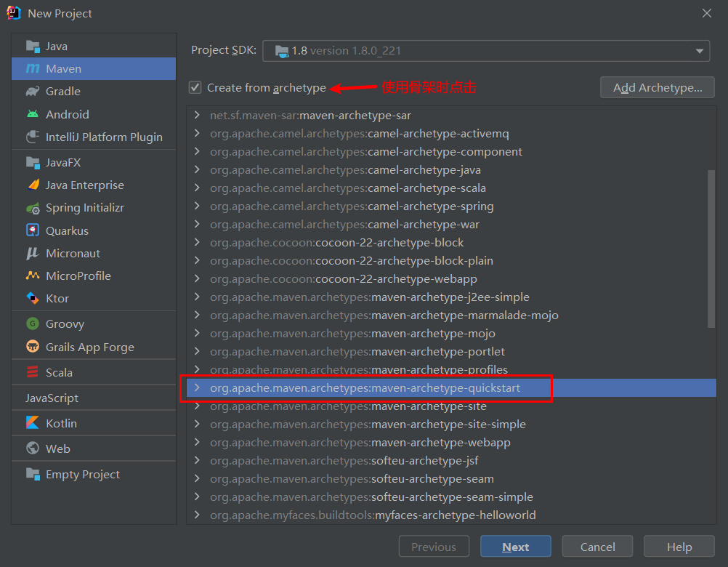Click the Quarkus icon
The height and width of the screenshot is (567, 728).
(x=33, y=230)
